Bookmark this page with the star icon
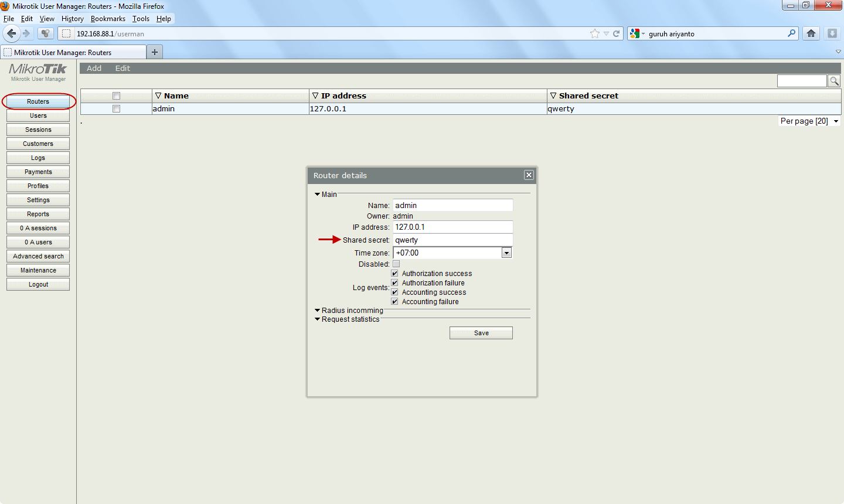The image size is (844, 504). pyautogui.click(x=595, y=33)
